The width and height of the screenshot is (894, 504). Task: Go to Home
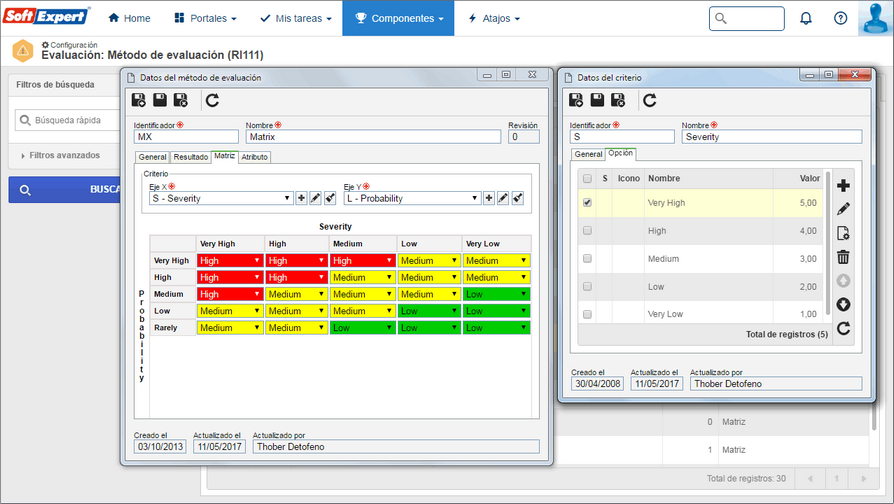coord(129,18)
